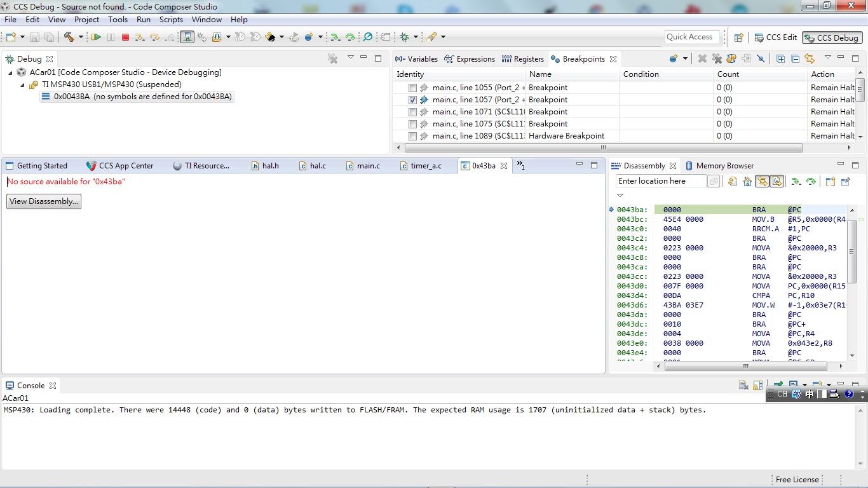This screenshot has width=868, height=488.
Task: Click the Resume (green play) toolbar icon
Action: click(96, 37)
